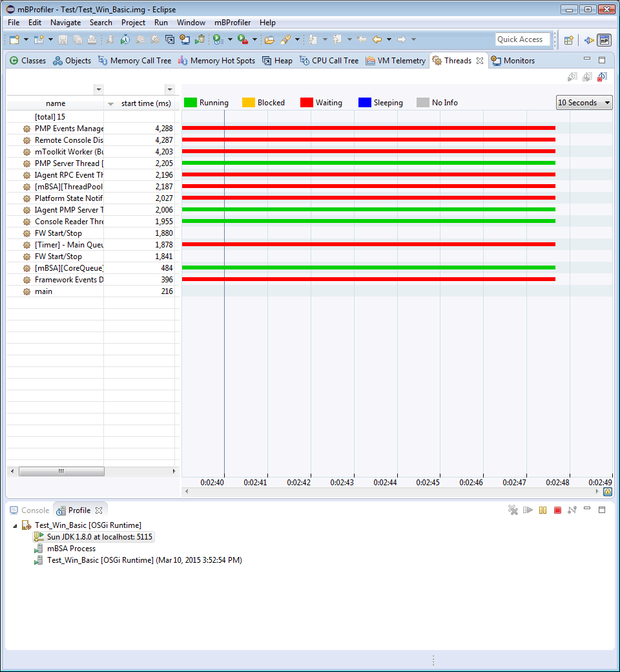Click the Open Perspective icon
Screen dimensions: 620x672
point(568,40)
